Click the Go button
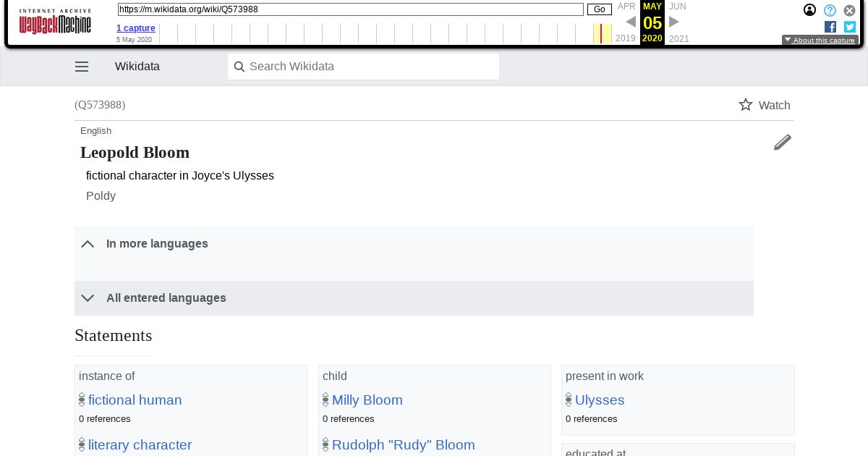Image resolution: width=868 pixels, height=456 pixels. coord(600,9)
